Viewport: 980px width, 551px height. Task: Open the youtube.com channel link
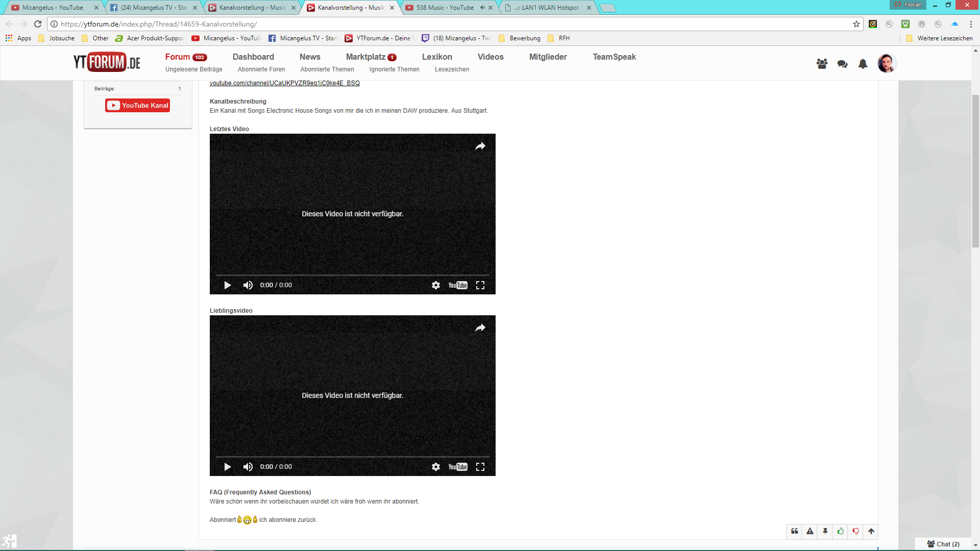(284, 83)
